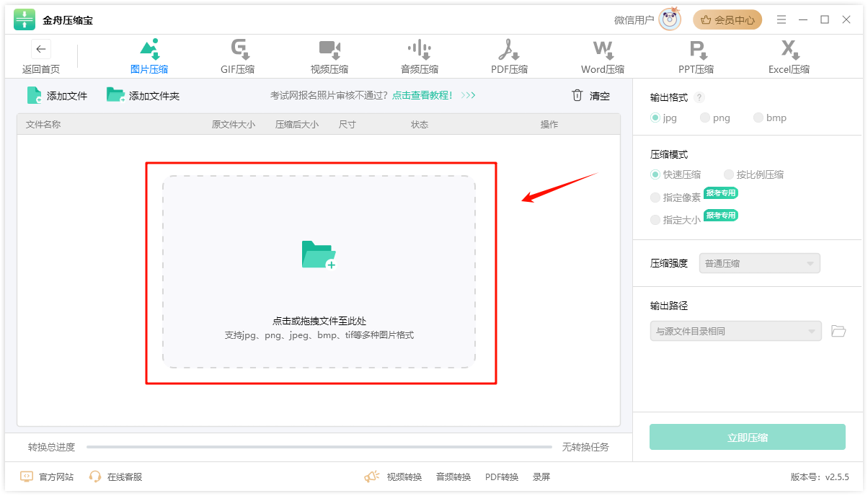
Task: Open 在线客服 online support
Action: [115, 477]
